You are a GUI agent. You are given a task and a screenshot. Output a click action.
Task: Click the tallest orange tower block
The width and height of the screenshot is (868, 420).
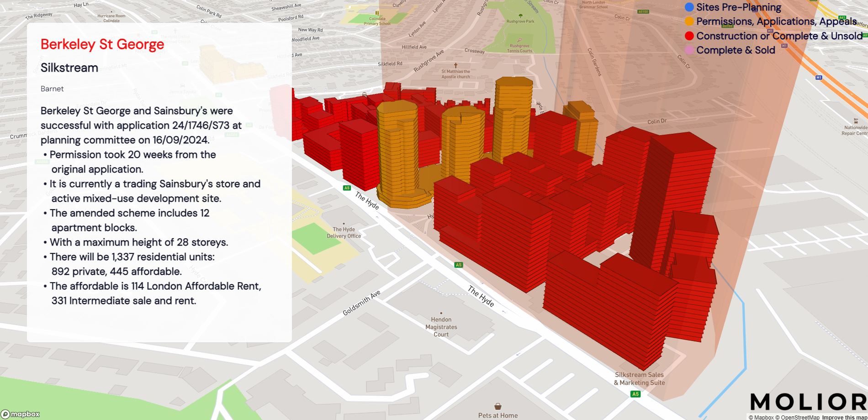(514, 119)
